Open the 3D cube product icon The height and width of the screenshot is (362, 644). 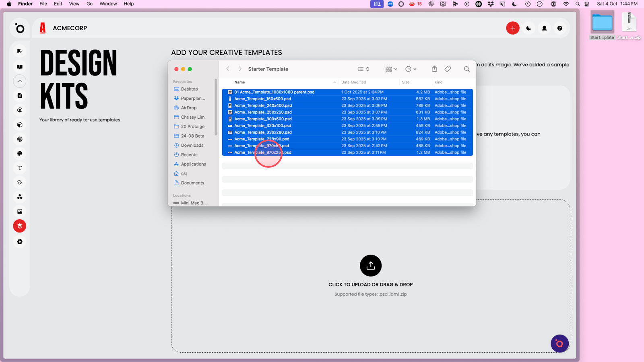coord(20,125)
